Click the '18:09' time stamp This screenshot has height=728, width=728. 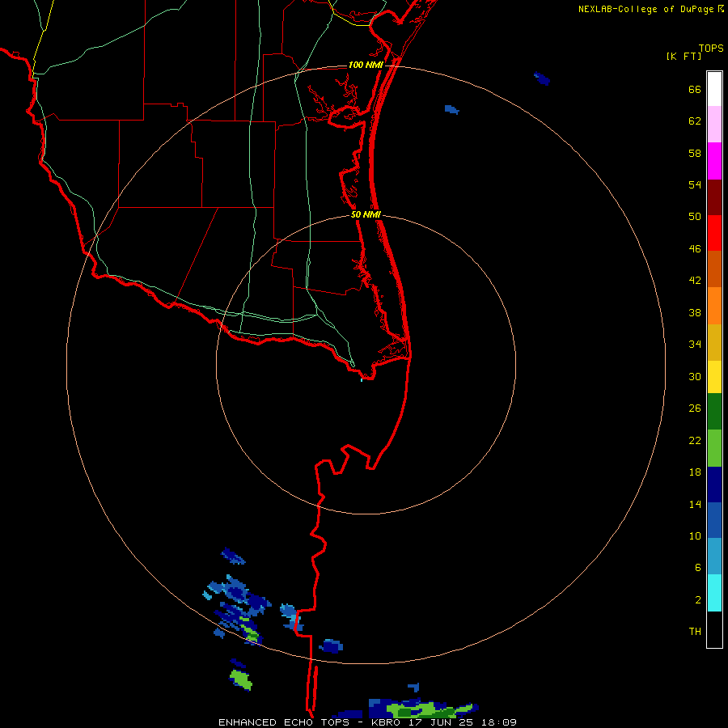click(499, 722)
